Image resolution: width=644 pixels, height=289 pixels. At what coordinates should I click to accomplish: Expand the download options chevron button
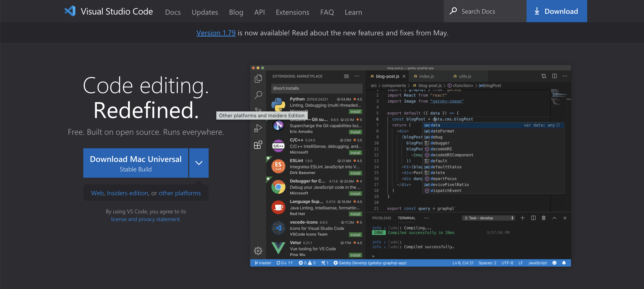coord(199,163)
